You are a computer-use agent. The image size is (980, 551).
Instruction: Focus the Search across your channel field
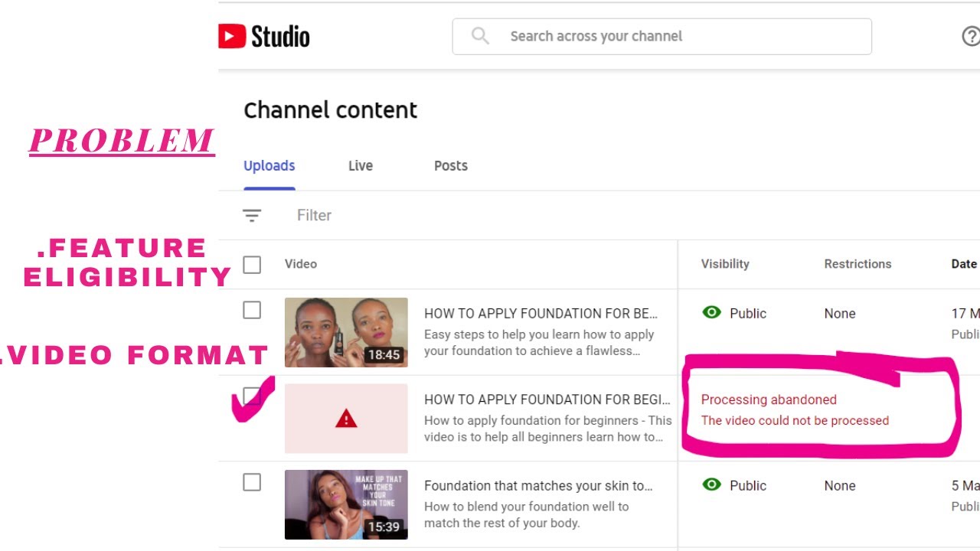click(661, 36)
